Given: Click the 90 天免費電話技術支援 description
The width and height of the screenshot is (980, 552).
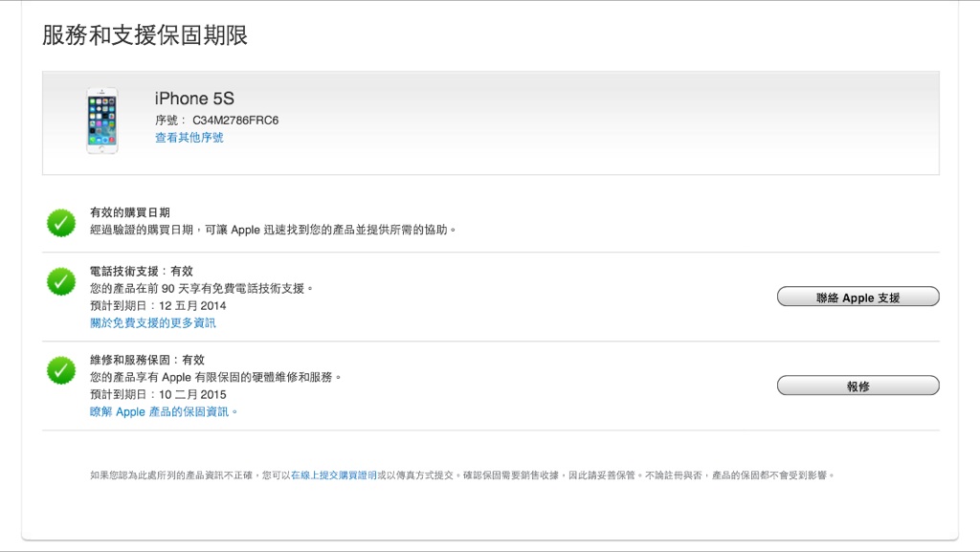Looking at the screenshot, I should pyautogui.click(x=201, y=288).
